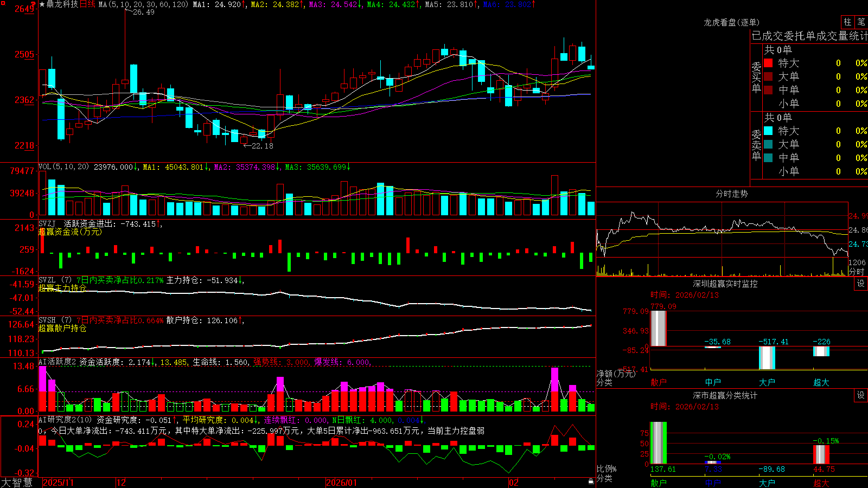Click the 已成交委托单成交量统计 header

[809, 36]
